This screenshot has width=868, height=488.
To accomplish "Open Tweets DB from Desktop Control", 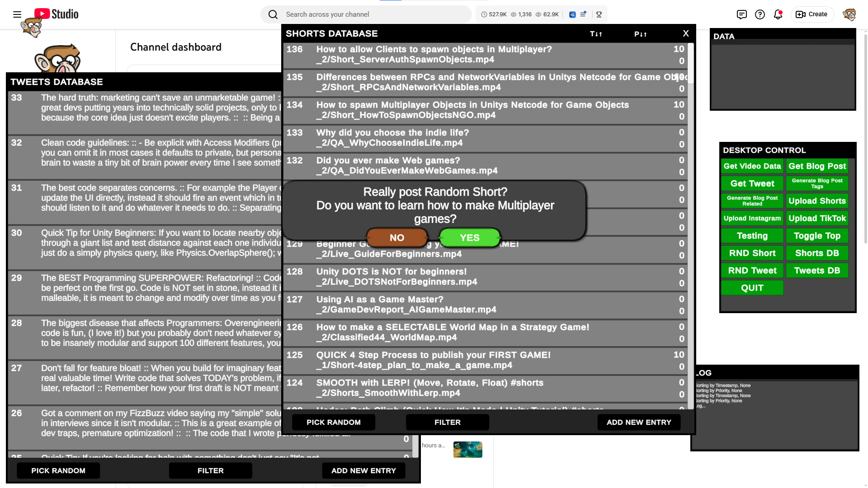I will [817, 271].
